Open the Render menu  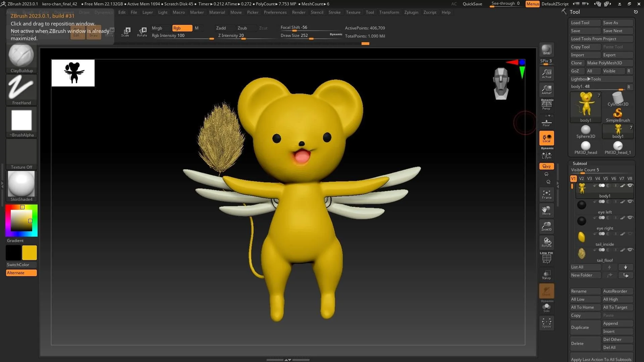pyautogui.click(x=298, y=12)
